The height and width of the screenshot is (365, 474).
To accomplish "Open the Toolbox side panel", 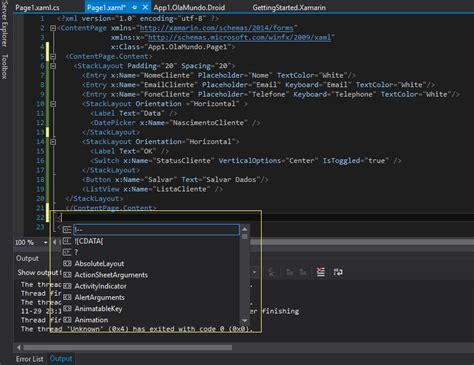I will [4, 67].
